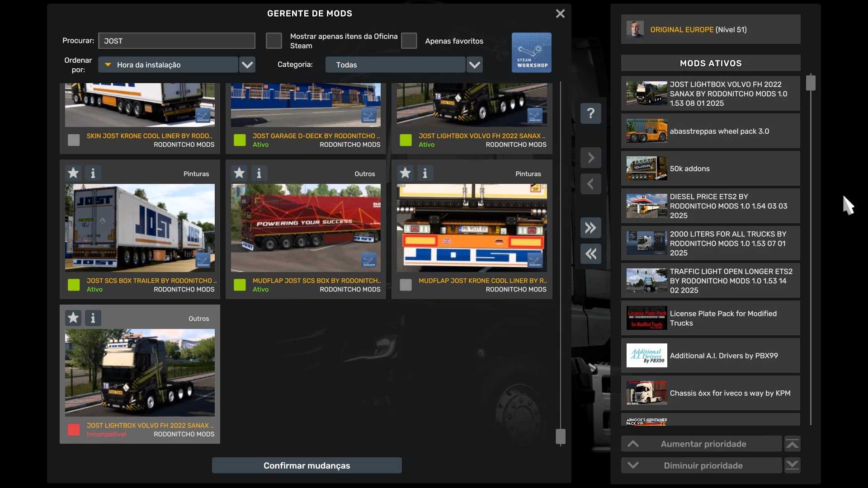This screenshot has height=488, width=868.
Task: Click the Procurar search field
Action: click(x=176, y=41)
